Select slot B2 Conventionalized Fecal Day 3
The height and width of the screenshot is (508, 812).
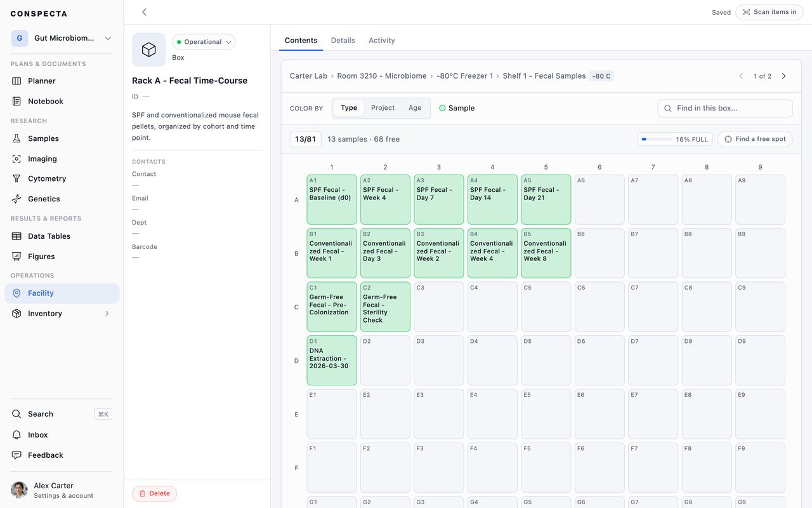click(x=385, y=253)
